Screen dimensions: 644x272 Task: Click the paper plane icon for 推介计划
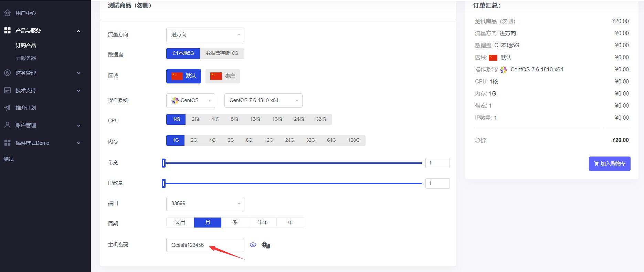[7, 108]
